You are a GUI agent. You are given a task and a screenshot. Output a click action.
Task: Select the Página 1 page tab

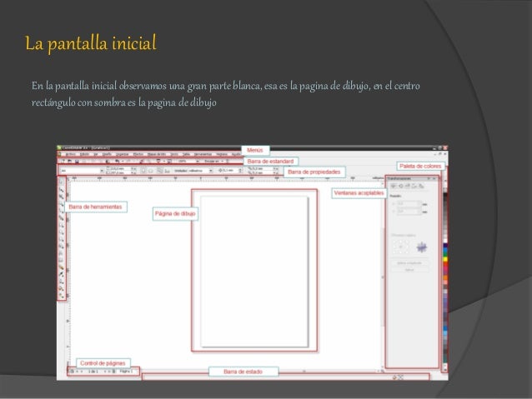126,372
